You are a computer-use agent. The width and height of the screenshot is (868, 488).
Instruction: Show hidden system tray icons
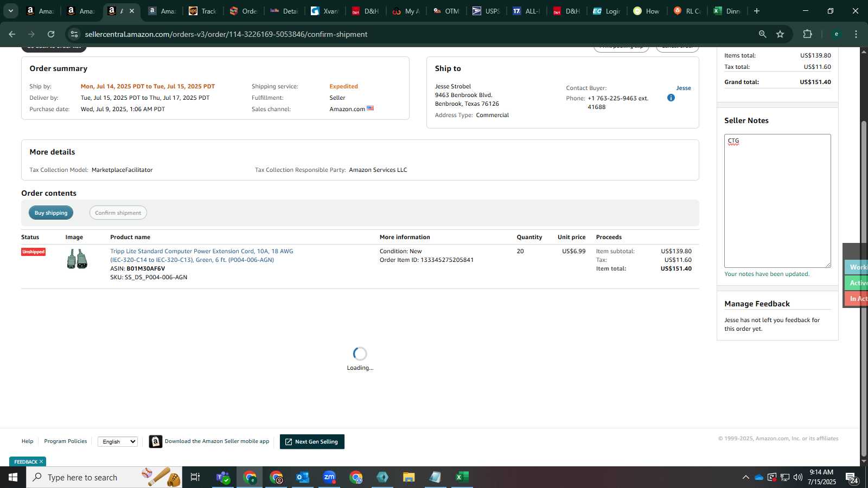(x=745, y=477)
